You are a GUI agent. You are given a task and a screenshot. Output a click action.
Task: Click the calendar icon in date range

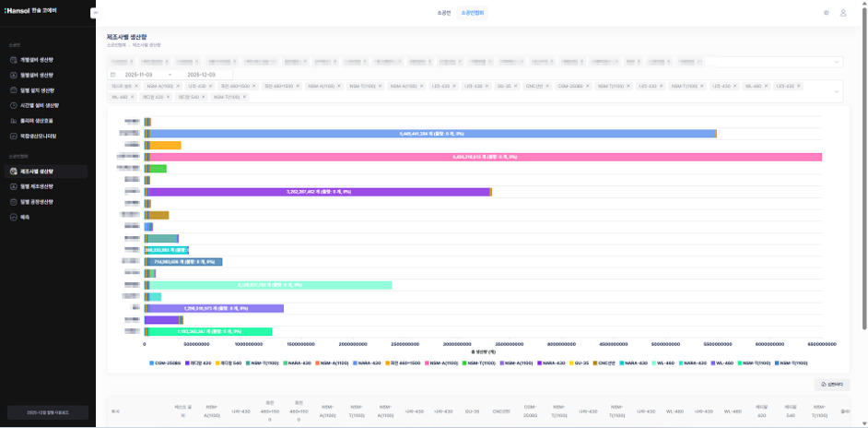pyautogui.click(x=113, y=74)
